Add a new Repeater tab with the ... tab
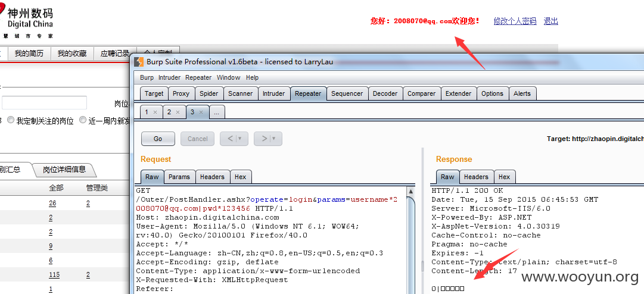Screen dimensions: 644x294 (x=216, y=112)
